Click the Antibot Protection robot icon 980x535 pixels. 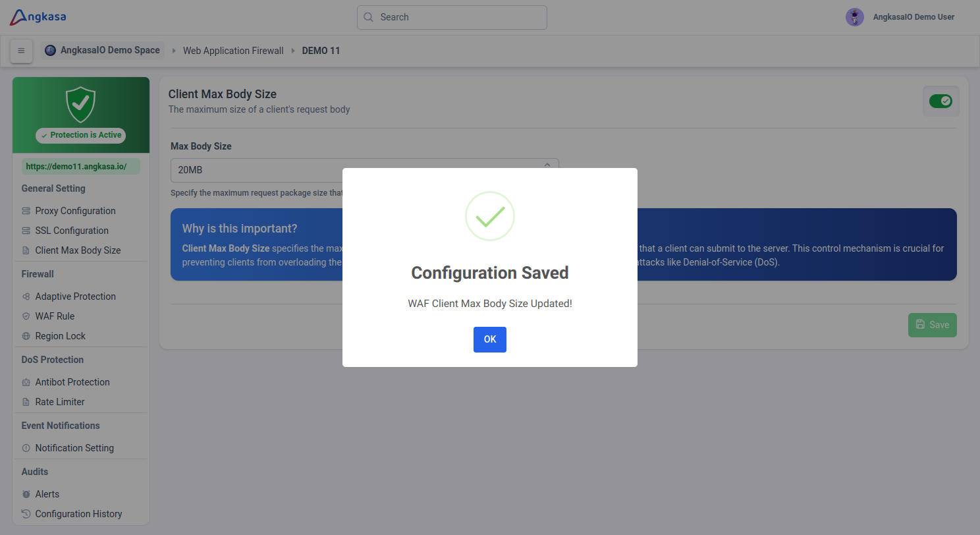coord(26,382)
